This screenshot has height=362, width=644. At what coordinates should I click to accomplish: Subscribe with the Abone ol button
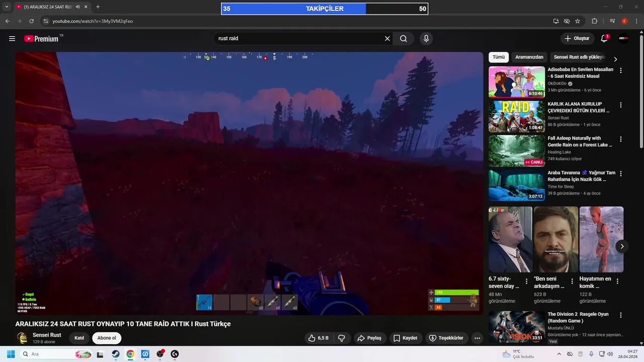pos(107,338)
